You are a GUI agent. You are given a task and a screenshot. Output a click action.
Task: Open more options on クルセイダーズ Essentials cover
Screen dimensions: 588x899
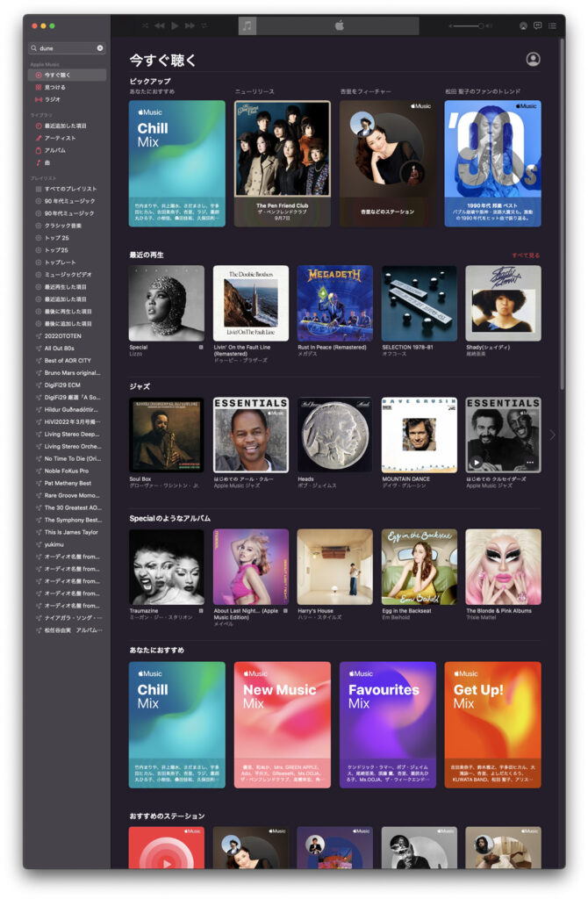[x=530, y=462]
